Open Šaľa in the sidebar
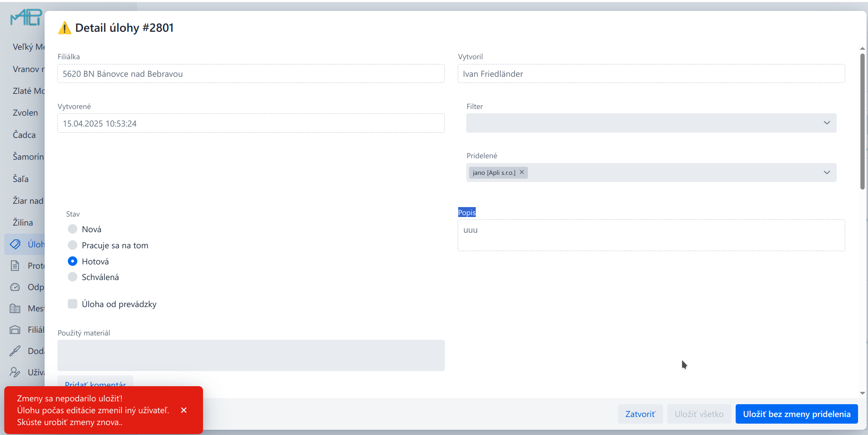The width and height of the screenshot is (868, 435). coord(20,179)
